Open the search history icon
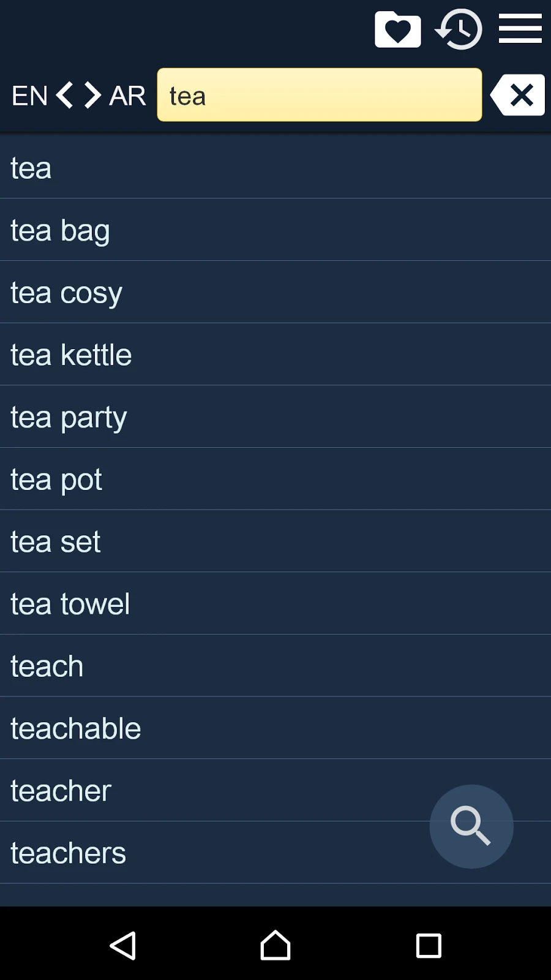Viewport: 551px width, 980px height. coord(459,29)
